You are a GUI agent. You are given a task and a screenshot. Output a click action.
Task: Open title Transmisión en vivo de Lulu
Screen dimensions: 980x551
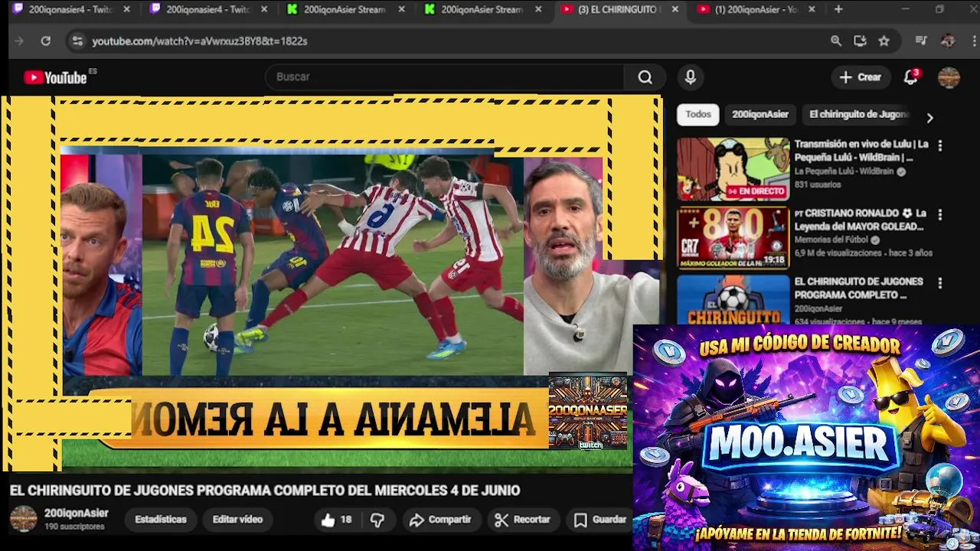tap(861, 151)
